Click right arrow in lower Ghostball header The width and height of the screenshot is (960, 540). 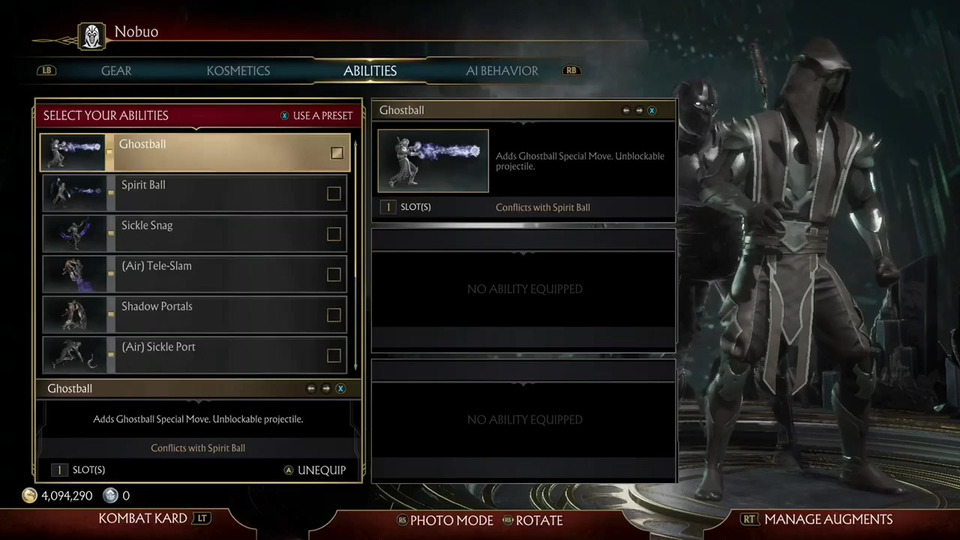click(326, 389)
